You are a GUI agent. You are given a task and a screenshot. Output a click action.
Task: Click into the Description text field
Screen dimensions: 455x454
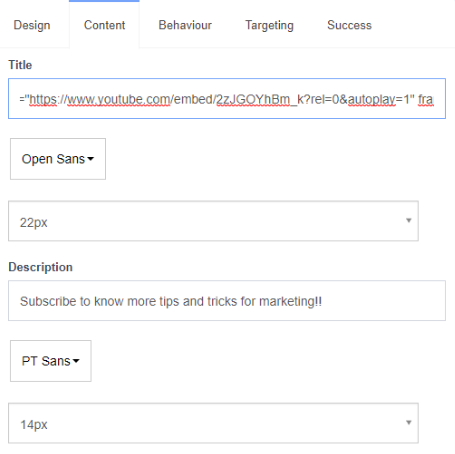[x=227, y=301]
